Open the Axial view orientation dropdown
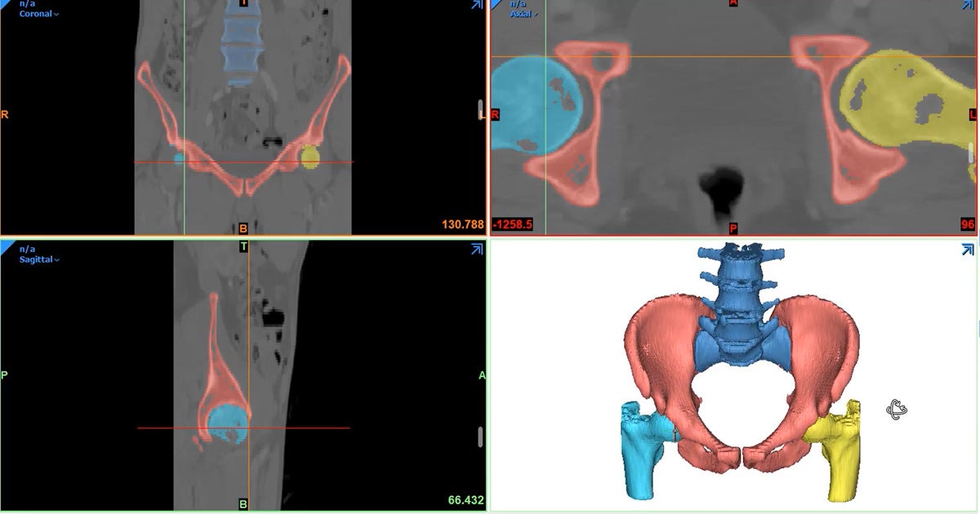 (x=523, y=13)
